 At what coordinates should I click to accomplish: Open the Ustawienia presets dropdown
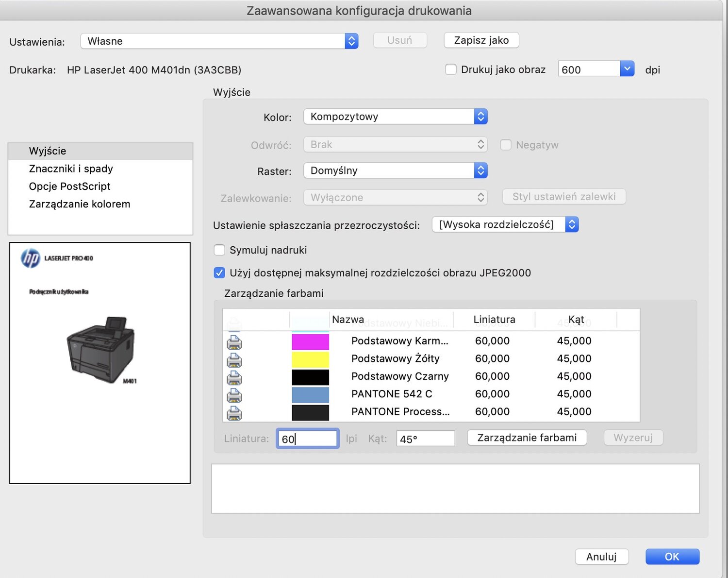pyautogui.click(x=351, y=41)
